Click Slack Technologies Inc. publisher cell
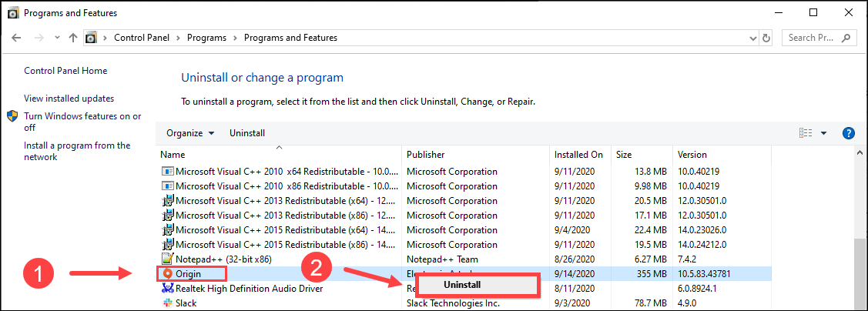868x311 pixels. coord(454,303)
